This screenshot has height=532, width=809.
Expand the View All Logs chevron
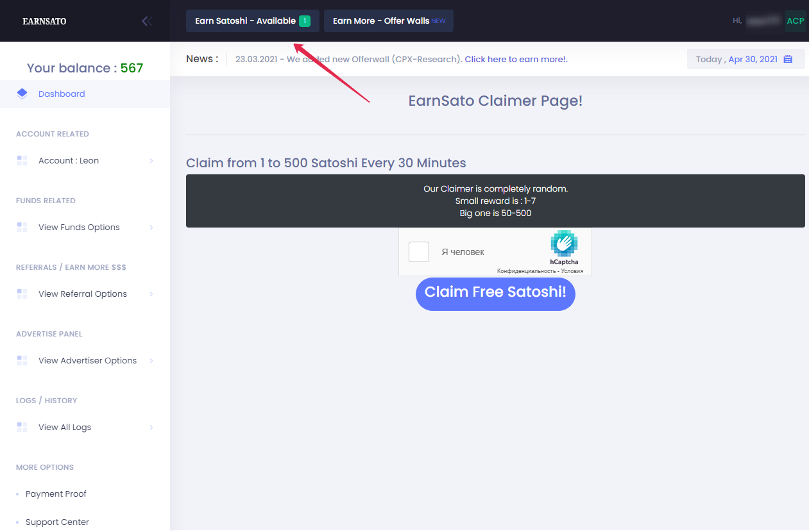151,427
